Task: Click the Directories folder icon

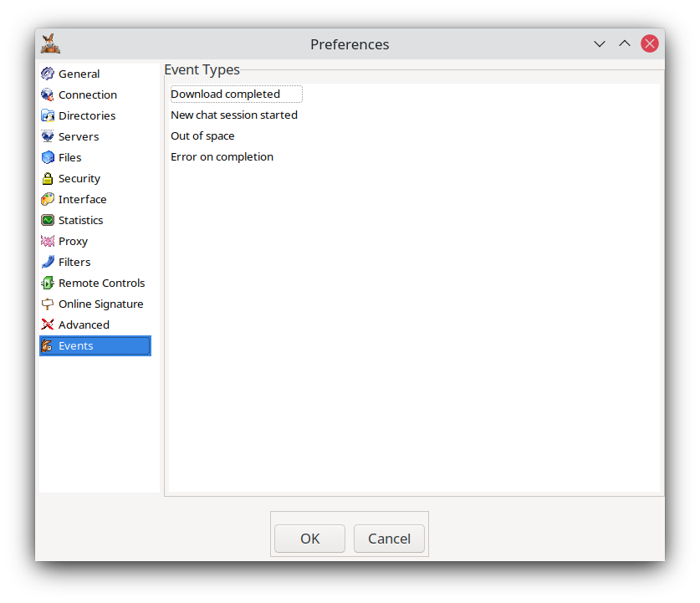Action: coord(48,115)
